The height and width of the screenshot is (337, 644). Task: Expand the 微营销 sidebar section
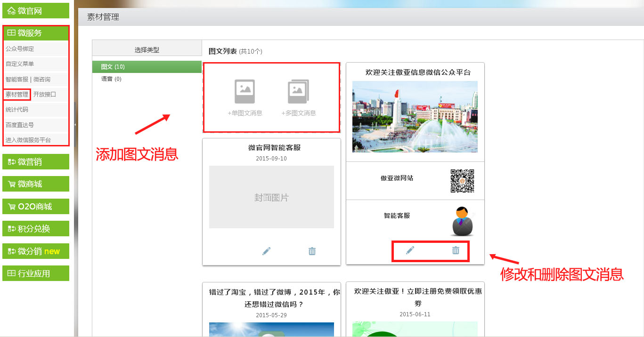coord(36,162)
